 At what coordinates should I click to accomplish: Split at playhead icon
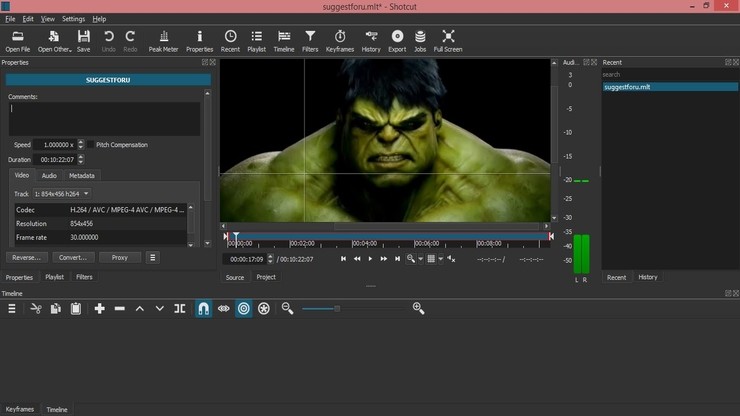pyautogui.click(x=180, y=309)
